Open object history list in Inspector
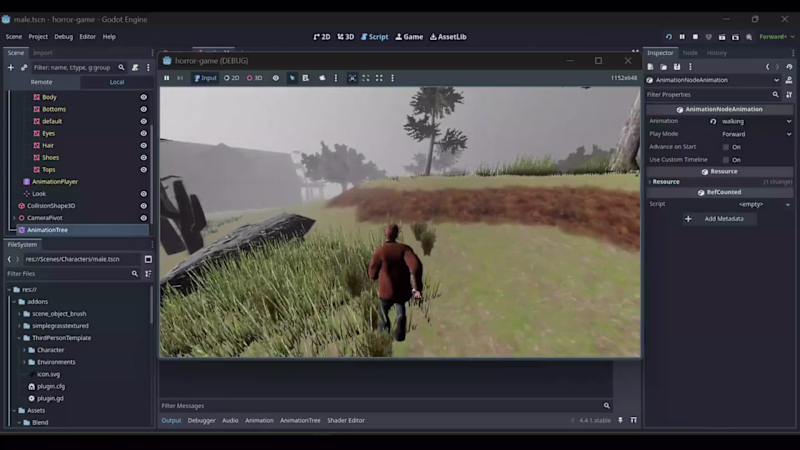This screenshot has width=800, height=450. pyautogui.click(x=789, y=67)
